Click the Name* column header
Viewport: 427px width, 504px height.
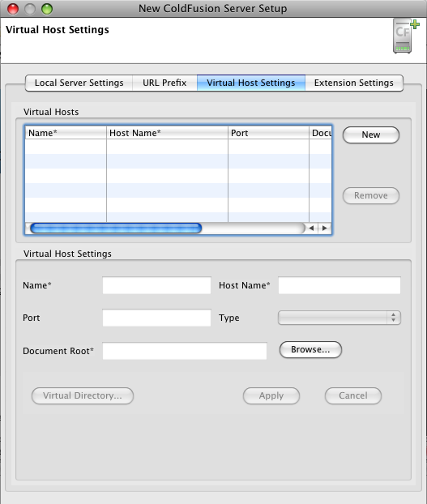(x=66, y=133)
